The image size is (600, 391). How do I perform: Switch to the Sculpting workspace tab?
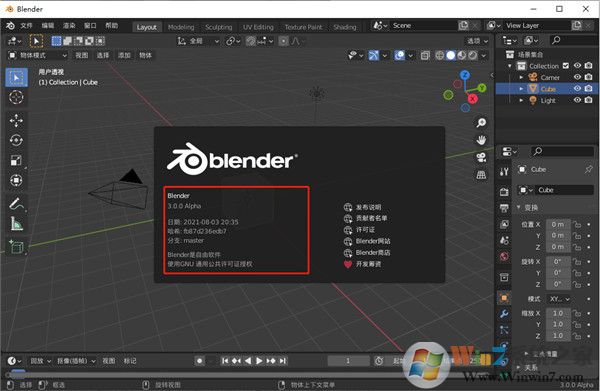pyautogui.click(x=218, y=27)
